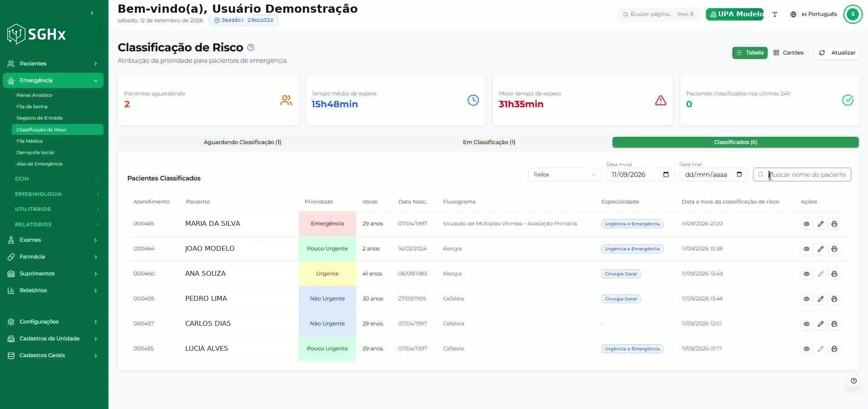Switch to Cartões view
The image size is (868, 409).
[789, 53]
